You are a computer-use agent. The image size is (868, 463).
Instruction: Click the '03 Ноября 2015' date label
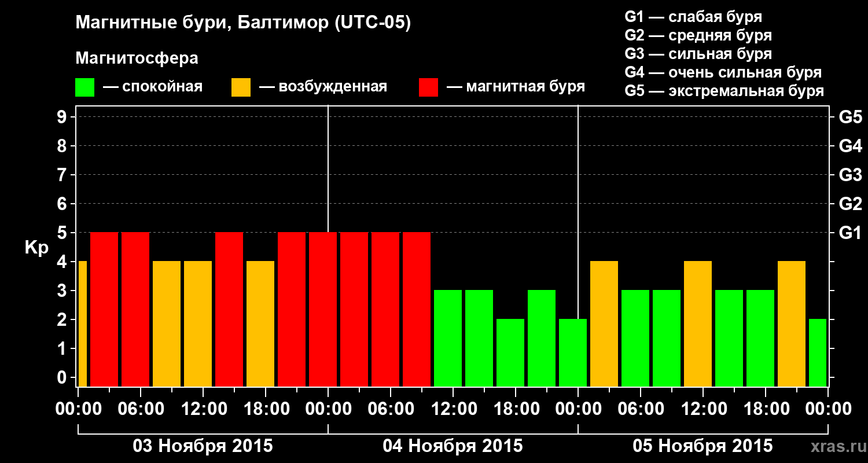tap(203, 446)
